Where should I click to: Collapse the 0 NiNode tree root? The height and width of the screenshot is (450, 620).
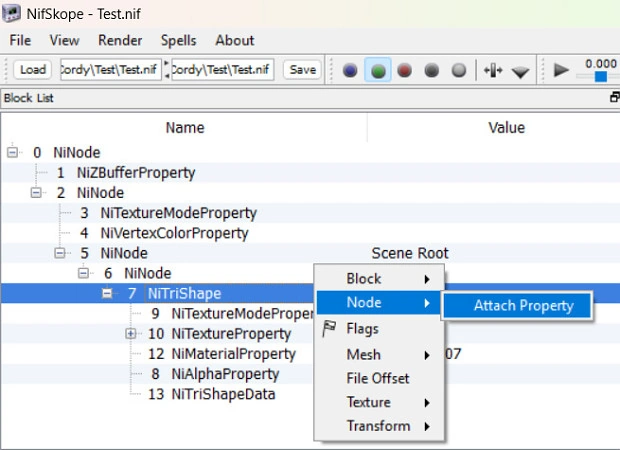click(12, 152)
